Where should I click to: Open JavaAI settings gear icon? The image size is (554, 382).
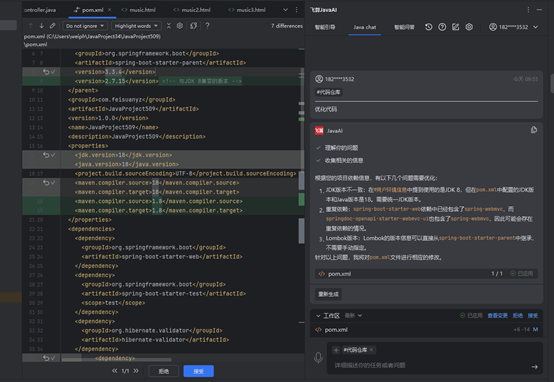pyautogui.click(x=469, y=27)
